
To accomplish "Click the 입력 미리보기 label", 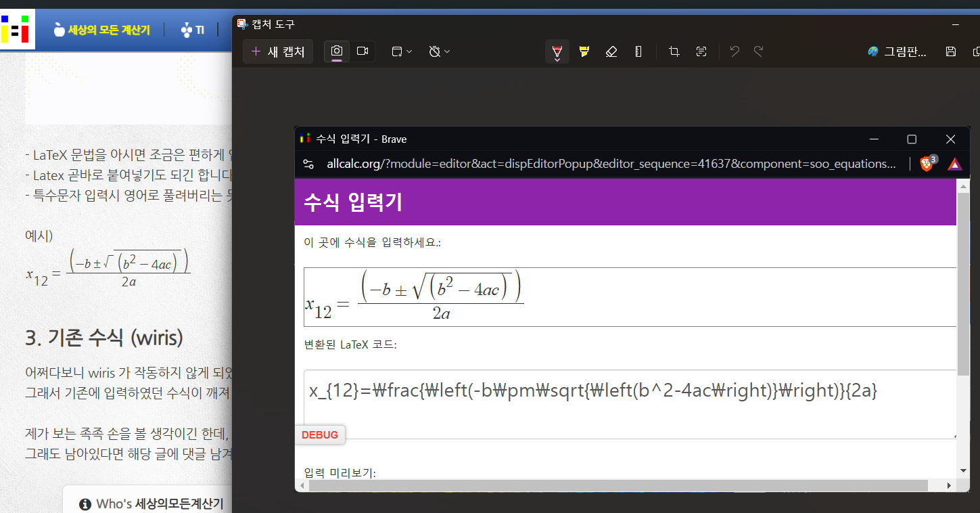I will (340, 473).
